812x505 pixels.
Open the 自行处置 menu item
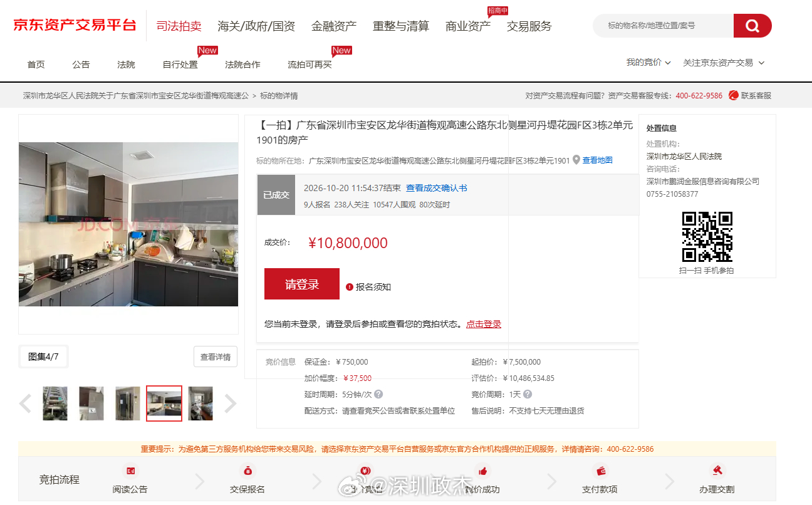click(180, 65)
